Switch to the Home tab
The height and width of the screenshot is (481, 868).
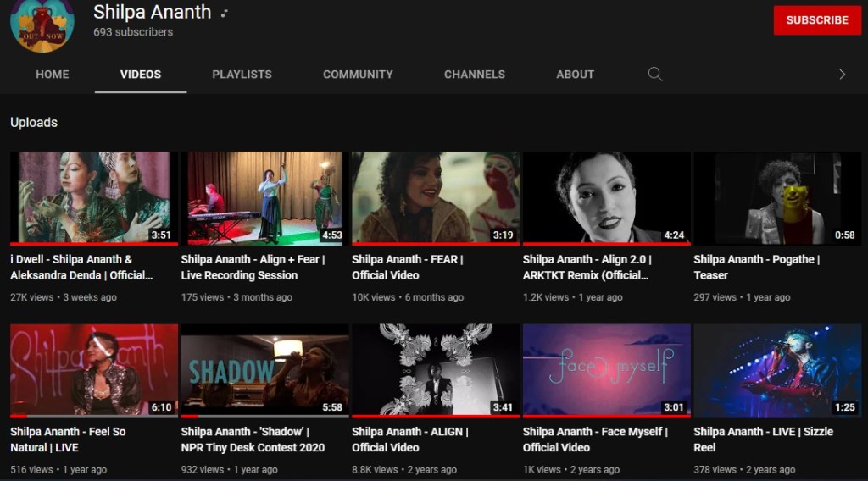53,75
